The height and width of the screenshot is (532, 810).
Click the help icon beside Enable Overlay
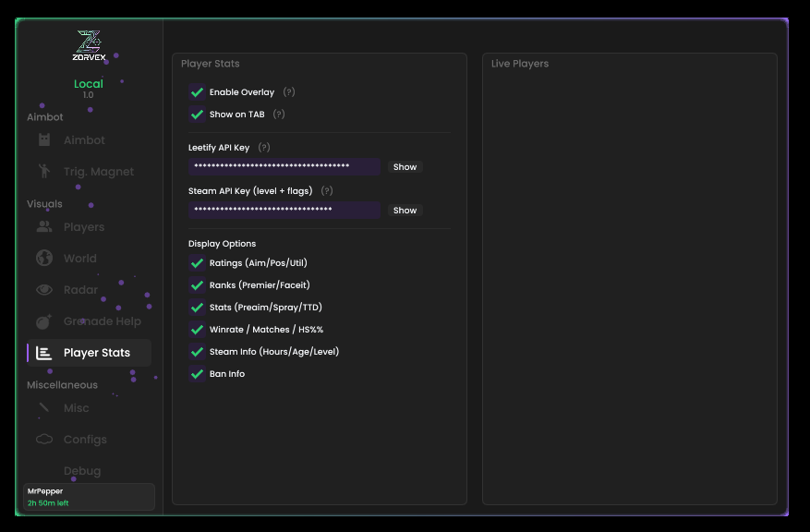[x=289, y=92]
